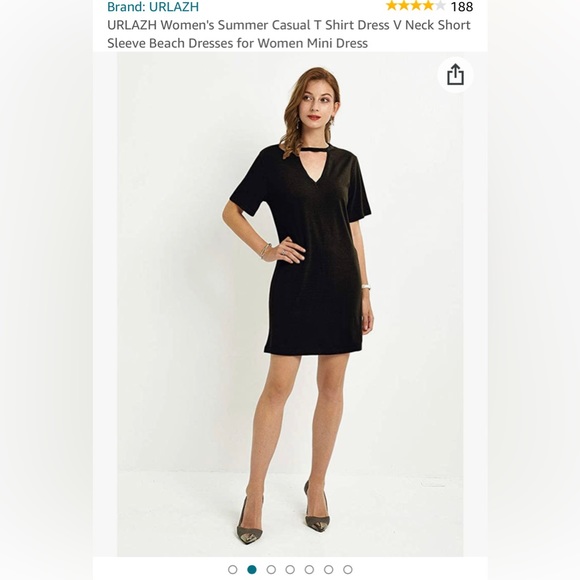This screenshot has height=580, width=580.
Task: Select the second highlighted carousel dot
Action: coord(252,569)
